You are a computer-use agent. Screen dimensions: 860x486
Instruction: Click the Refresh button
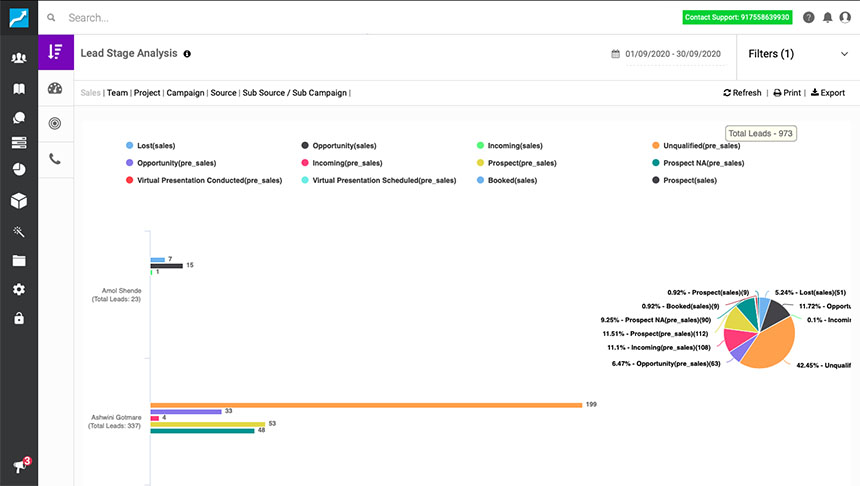[x=742, y=93]
